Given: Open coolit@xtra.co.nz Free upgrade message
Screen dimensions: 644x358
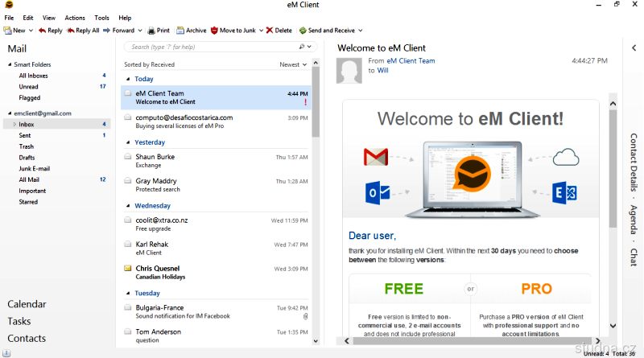Looking at the screenshot, I should (216, 224).
